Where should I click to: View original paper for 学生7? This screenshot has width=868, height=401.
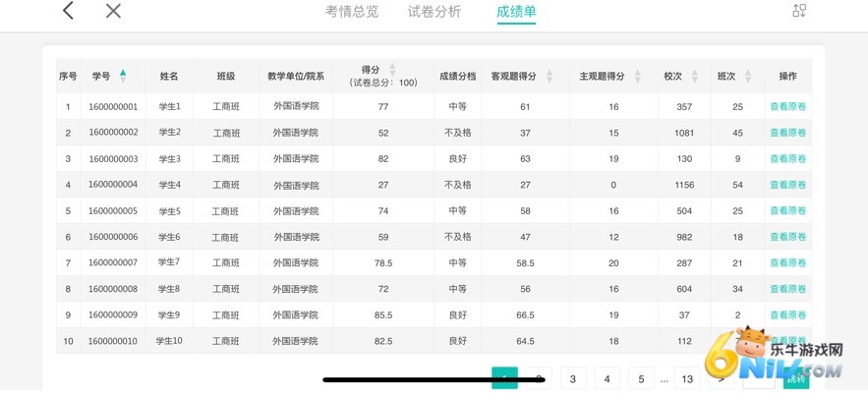[x=787, y=262]
